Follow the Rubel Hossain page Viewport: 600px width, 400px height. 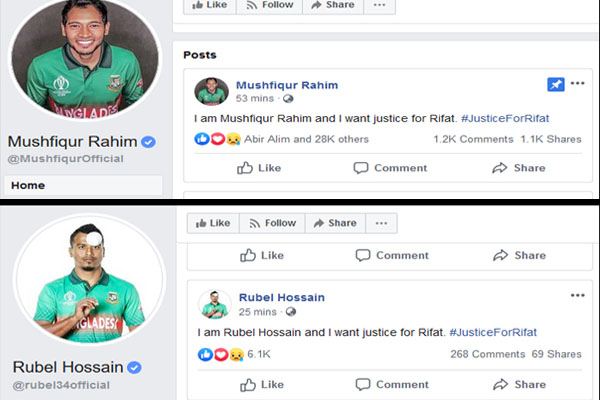coord(272,223)
